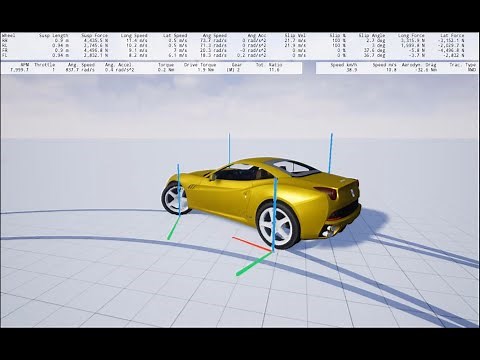The width and height of the screenshot is (480, 360).
Task: Click the Throttle label
Action: [44, 65]
